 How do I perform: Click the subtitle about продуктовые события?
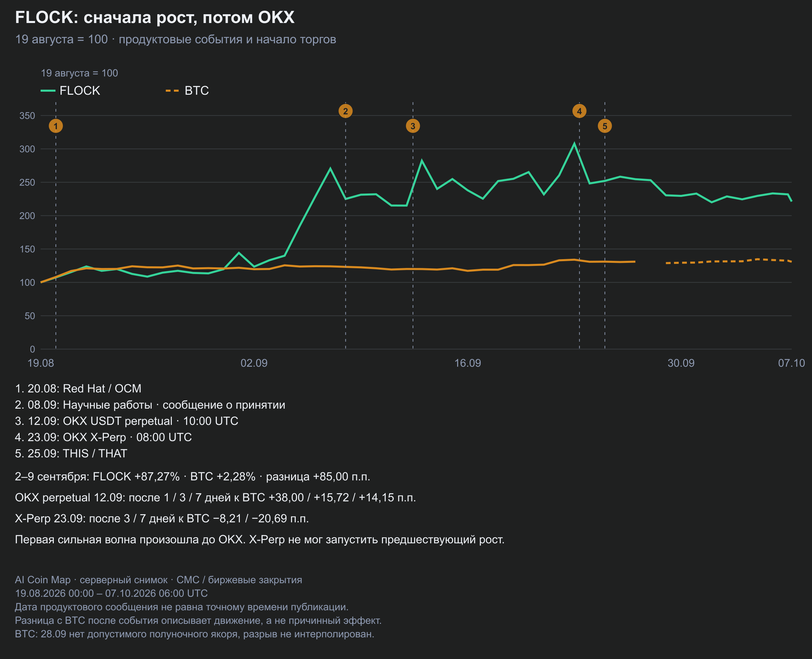point(175,39)
